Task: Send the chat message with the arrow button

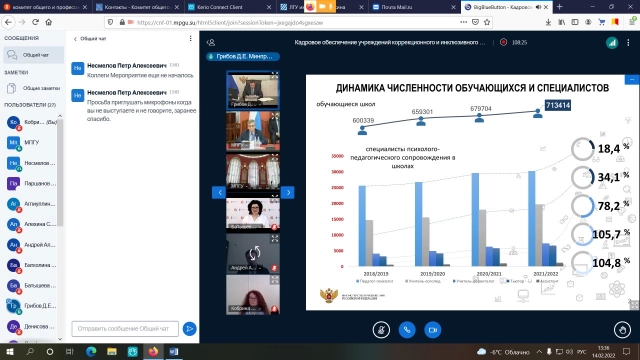Action: 189,329
